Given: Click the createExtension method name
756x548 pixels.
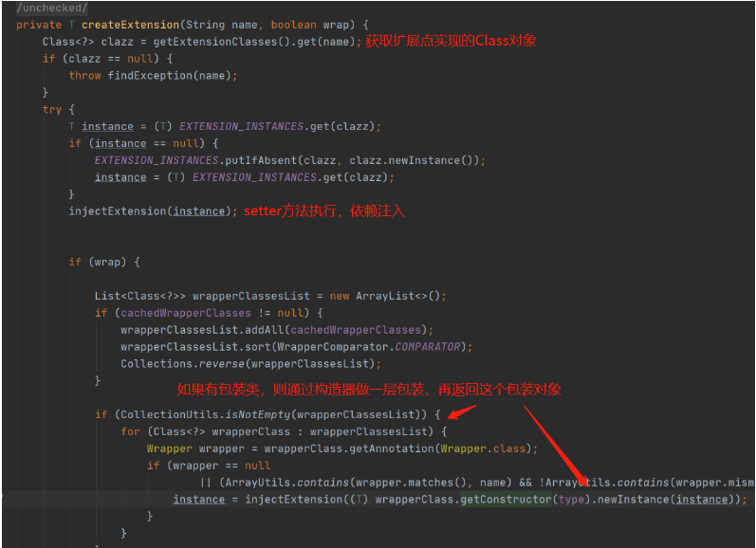Looking at the screenshot, I should point(130,25).
